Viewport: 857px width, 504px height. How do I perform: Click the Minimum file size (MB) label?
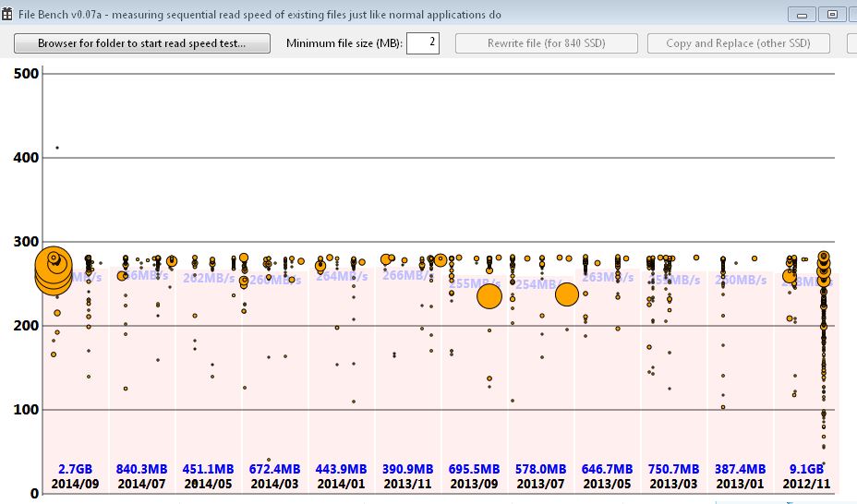coord(344,43)
